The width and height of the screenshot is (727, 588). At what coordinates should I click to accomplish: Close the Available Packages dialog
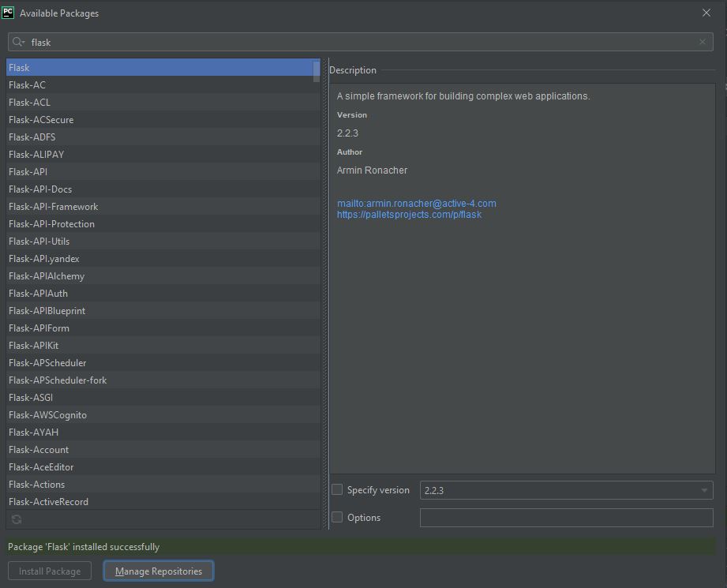pos(705,13)
